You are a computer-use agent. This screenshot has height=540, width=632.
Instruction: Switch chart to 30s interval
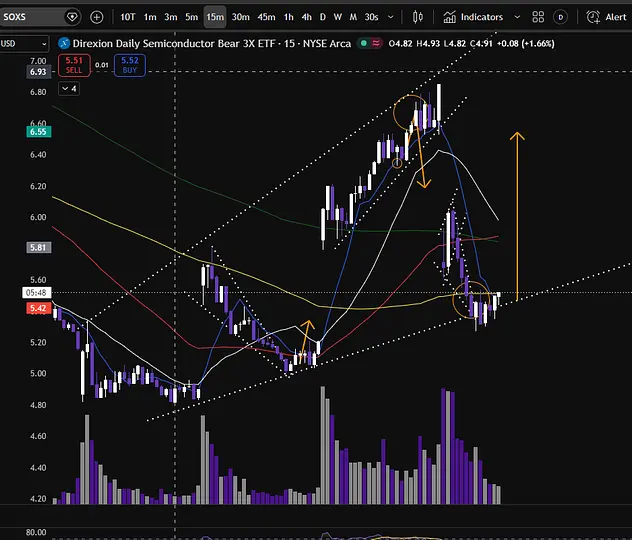tap(371, 17)
